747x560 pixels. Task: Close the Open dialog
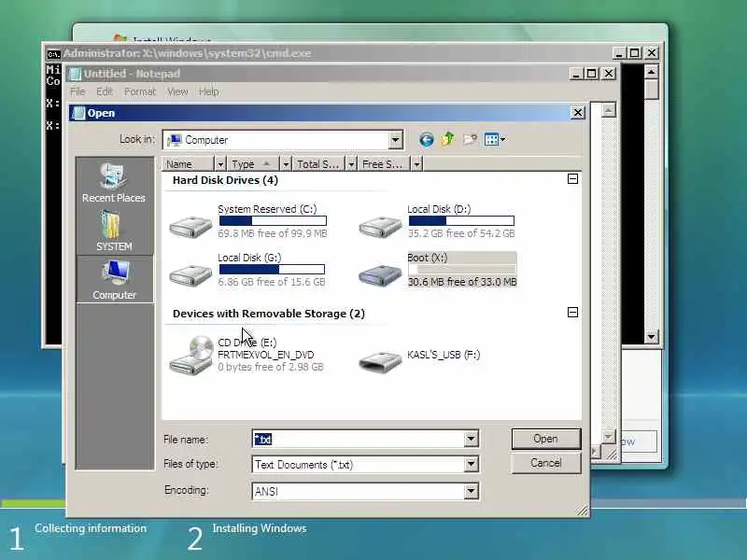(x=578, y=113)
